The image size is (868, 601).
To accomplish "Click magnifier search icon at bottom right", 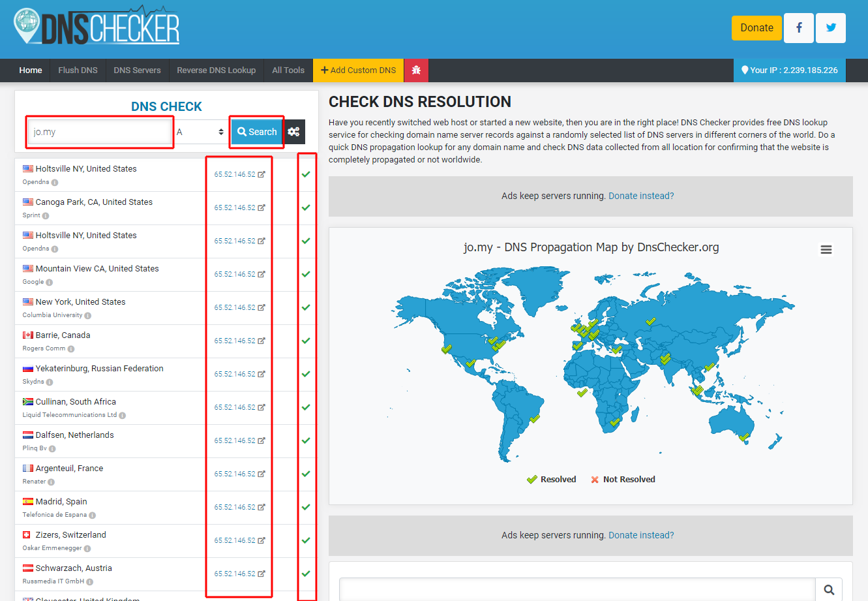I will point(829,590).
